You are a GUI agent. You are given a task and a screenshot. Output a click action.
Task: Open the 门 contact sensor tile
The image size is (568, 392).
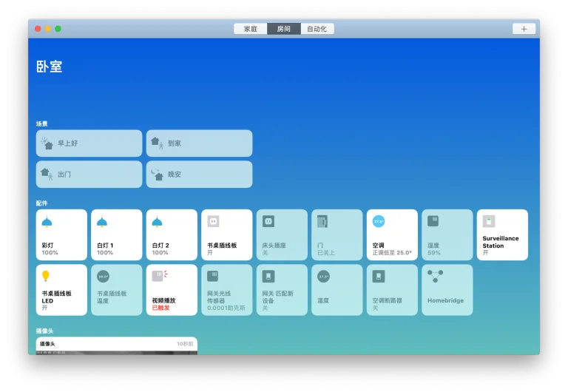(337, 234)
